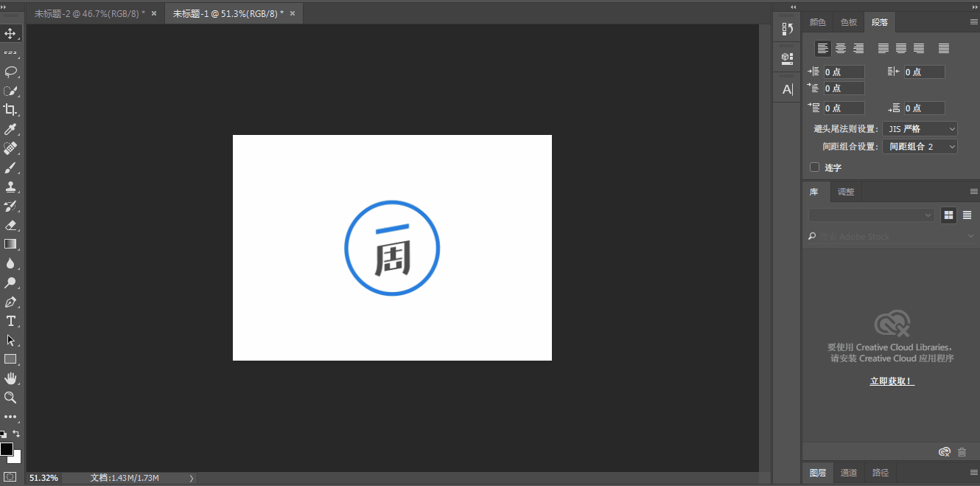This screenshot has height=486, width=980.
Task: Select the Spot Healing Brush tool
Action: point(10,149)
